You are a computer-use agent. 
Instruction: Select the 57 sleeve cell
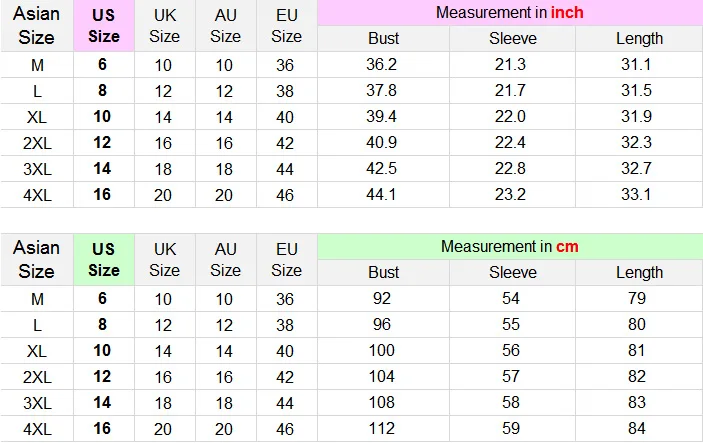[512, 377]
